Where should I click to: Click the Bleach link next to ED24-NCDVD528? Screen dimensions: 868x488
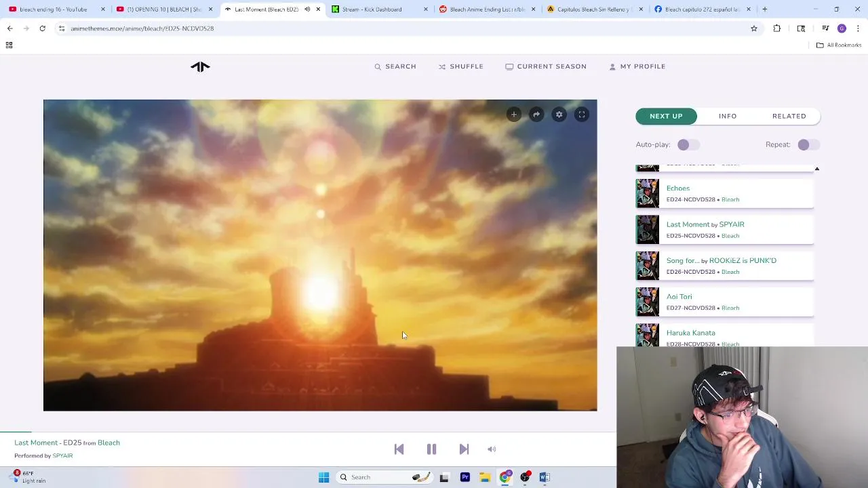pyautogui.click(x=730, y=199)
